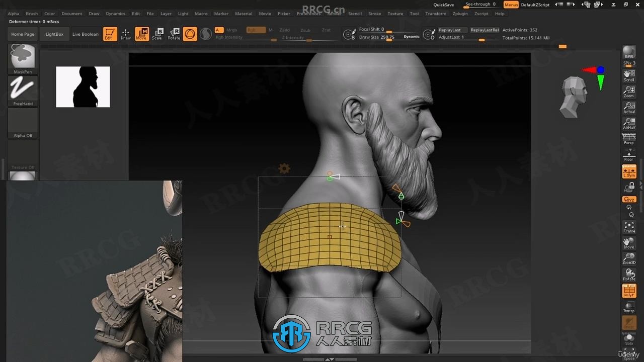
Task: Open the Material menu
Action: point(244,14)
